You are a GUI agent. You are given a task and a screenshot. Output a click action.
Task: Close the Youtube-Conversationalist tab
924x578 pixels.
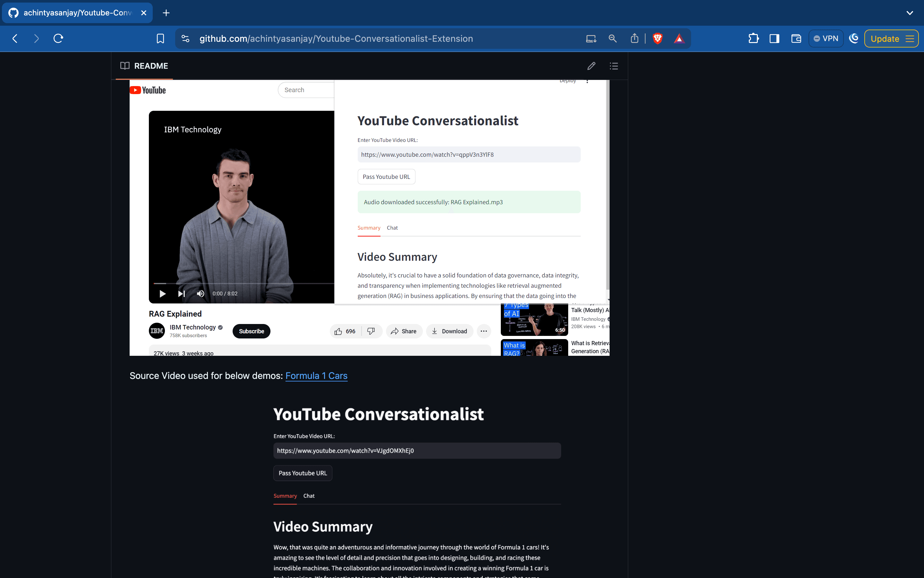coord(144,13)
